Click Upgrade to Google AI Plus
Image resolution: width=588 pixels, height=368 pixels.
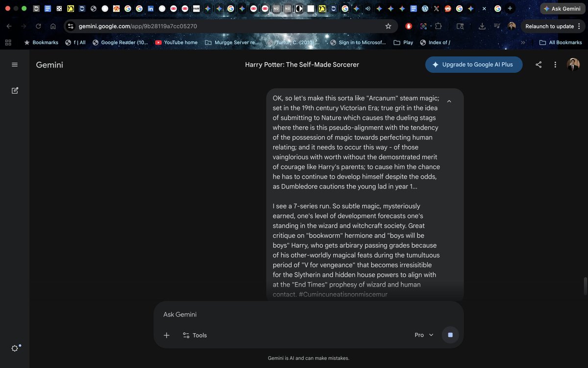point(474,64)
